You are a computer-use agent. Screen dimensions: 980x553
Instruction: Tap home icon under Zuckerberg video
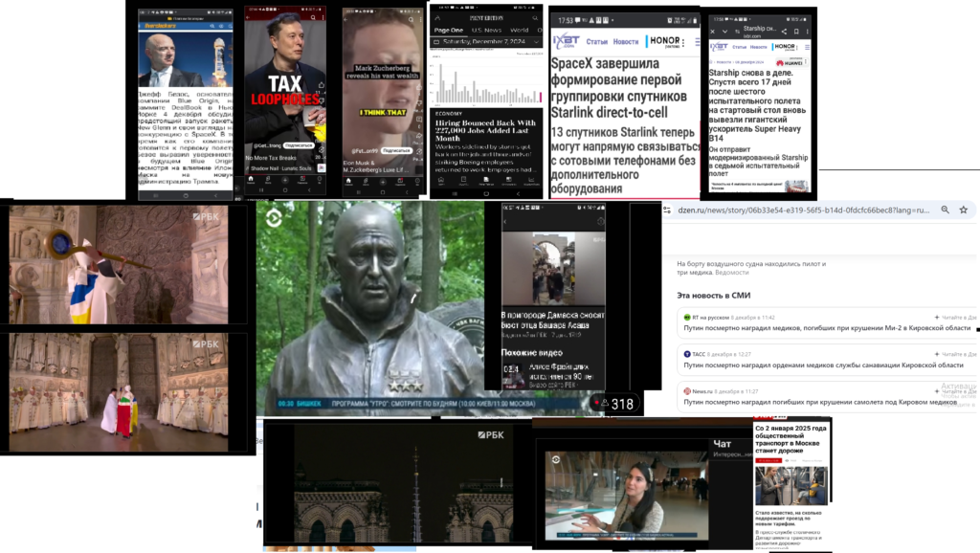(348, 182)
